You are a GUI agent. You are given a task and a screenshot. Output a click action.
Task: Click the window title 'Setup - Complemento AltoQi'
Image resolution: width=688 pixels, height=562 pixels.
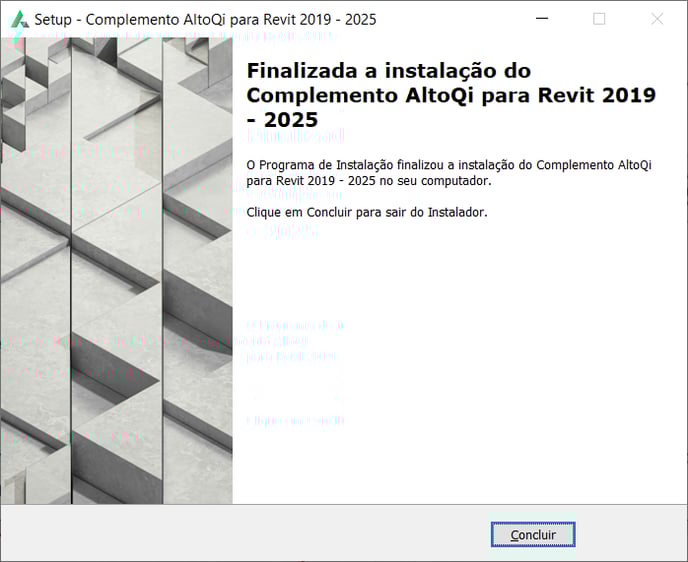(205, 20)
